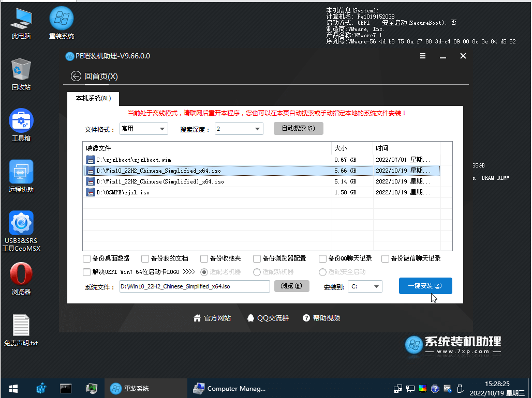Sort by the 映像文件 column header
Screen dimensions: 532x398
207,148
